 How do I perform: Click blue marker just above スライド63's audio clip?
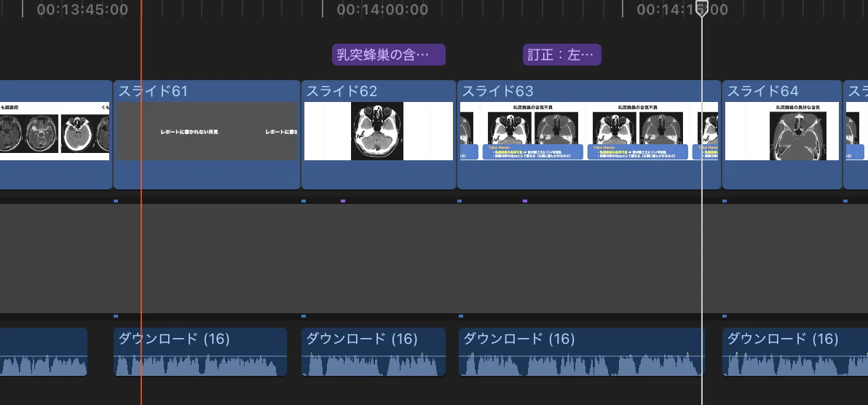pyautogui.click(x=460, y=316)
